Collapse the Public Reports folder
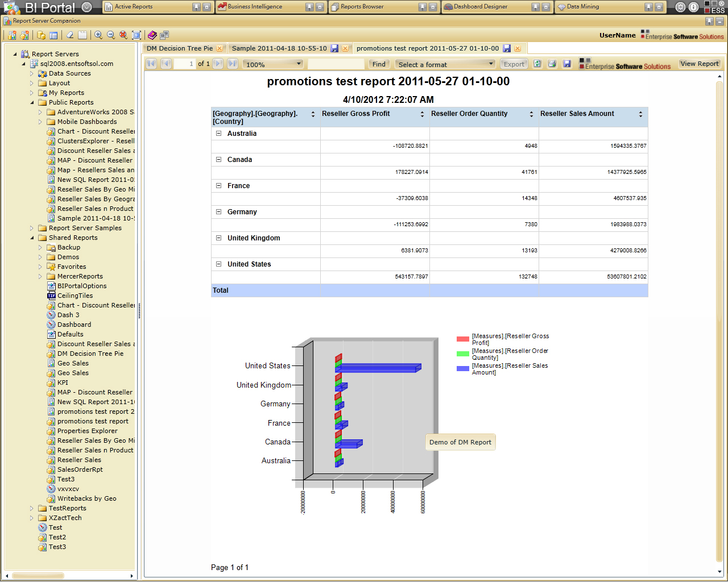 [32, 102]
